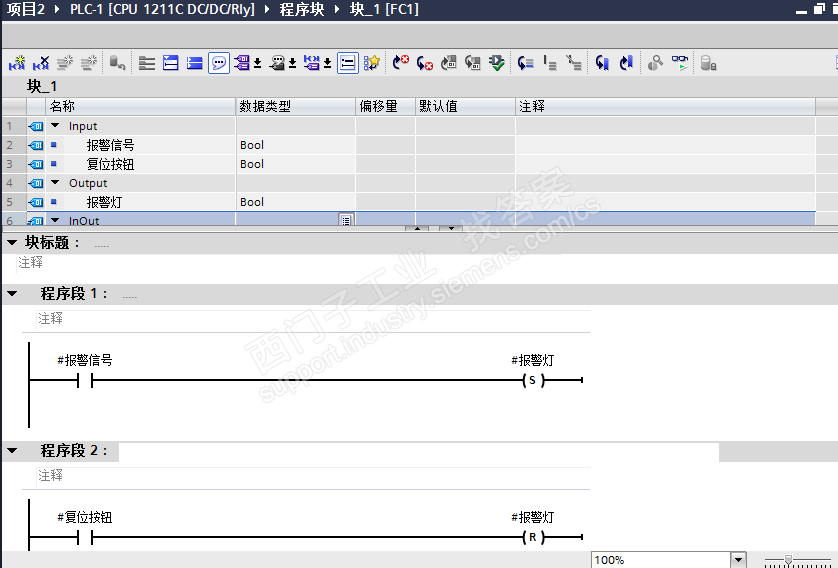Click the 偏移量 column header

point(385,106)
